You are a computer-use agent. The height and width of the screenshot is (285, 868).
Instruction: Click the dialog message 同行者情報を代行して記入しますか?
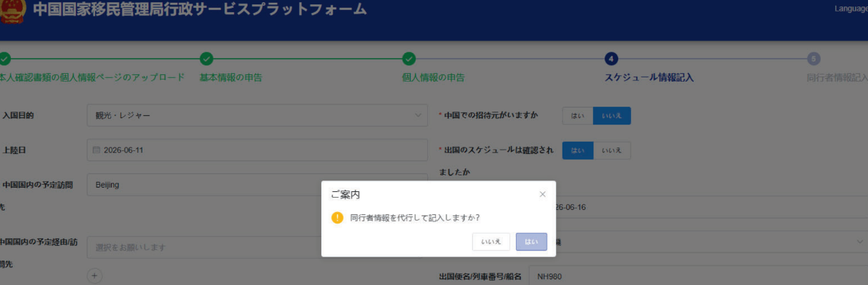414,218
